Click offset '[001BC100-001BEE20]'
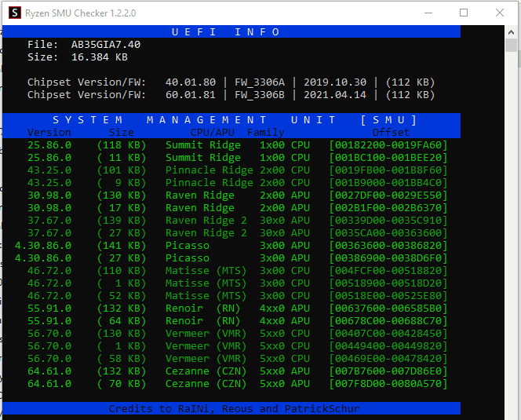Viewport: 521px width, 420px height. coord(388,158)
